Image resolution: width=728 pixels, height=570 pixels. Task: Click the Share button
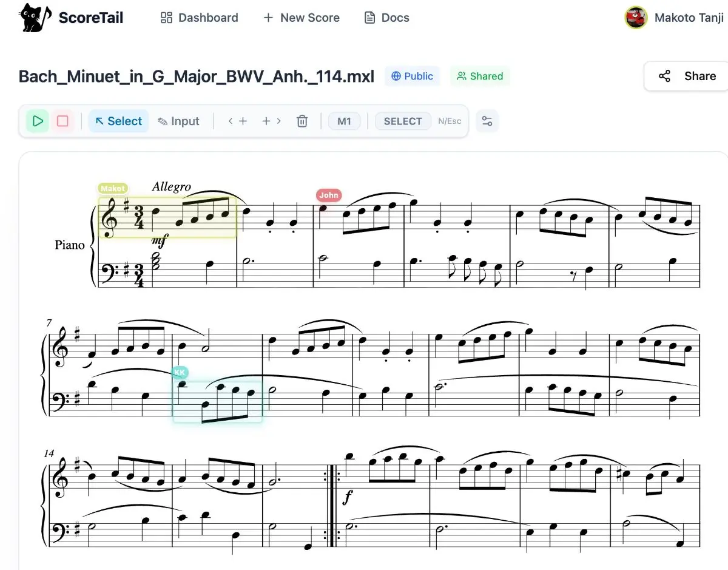(x=687, y=76)
